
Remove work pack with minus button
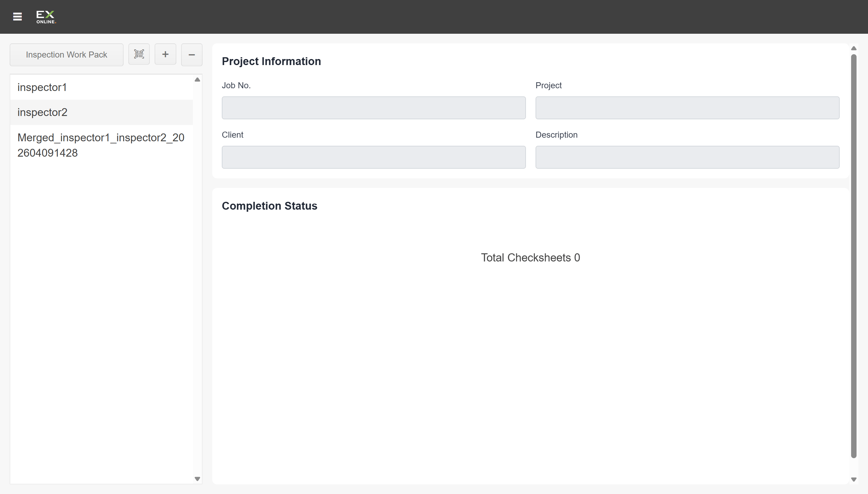coord(191,55)
